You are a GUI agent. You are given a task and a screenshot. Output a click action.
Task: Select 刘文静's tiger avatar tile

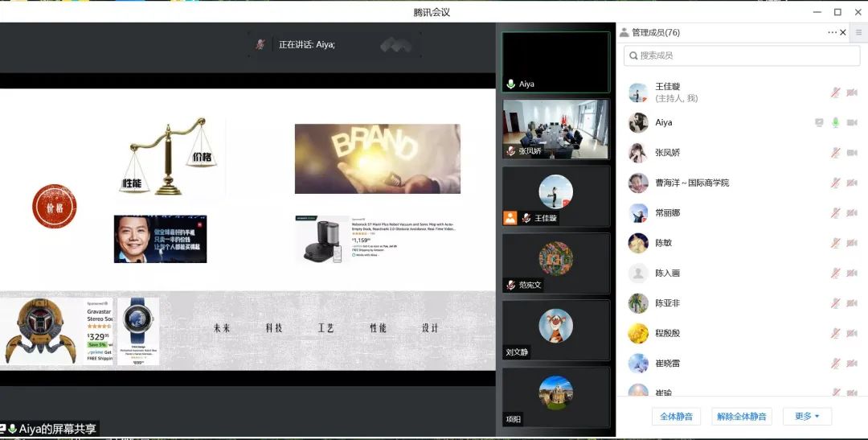click(556, 331)
